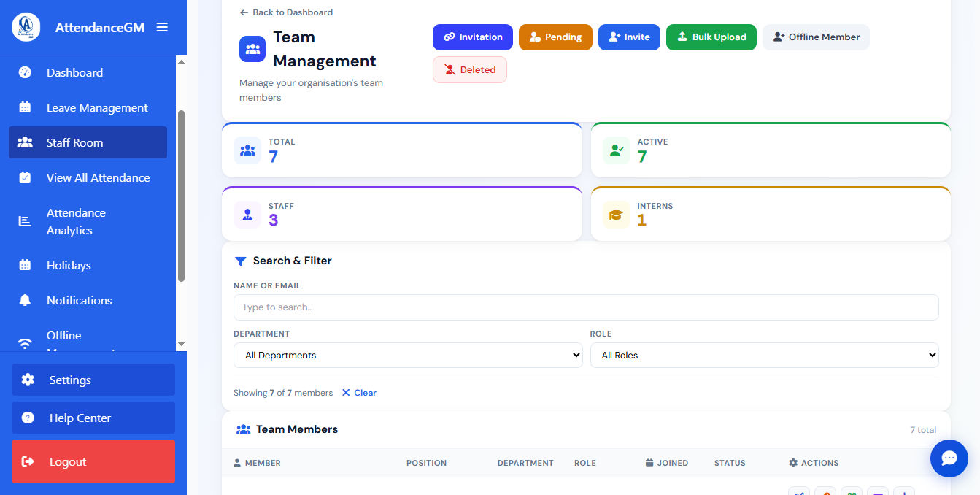Go to View All Attendance
The image size is (980, 495).
[88, 177]
